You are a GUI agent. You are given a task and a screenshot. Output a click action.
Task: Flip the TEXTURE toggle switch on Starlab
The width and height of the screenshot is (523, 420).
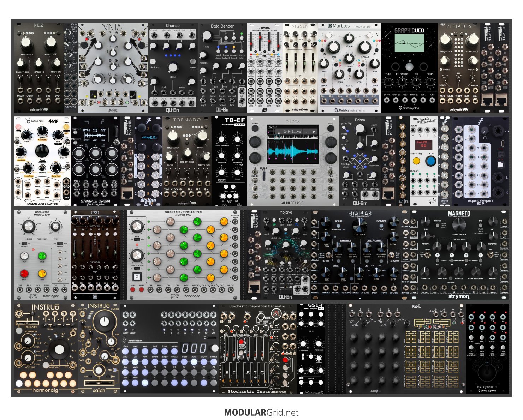coord(329,255)
